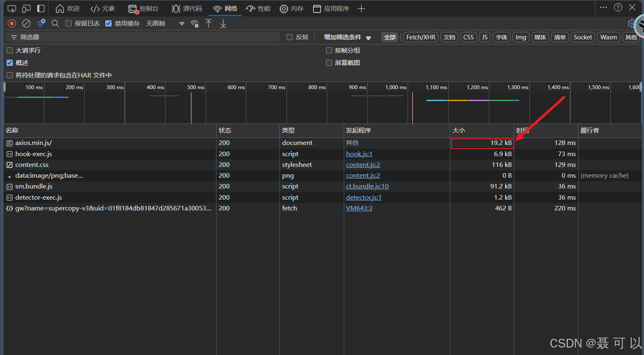The image size is (644, 355).
Task: Filter by 字体 font type
Action: point(502,37)
